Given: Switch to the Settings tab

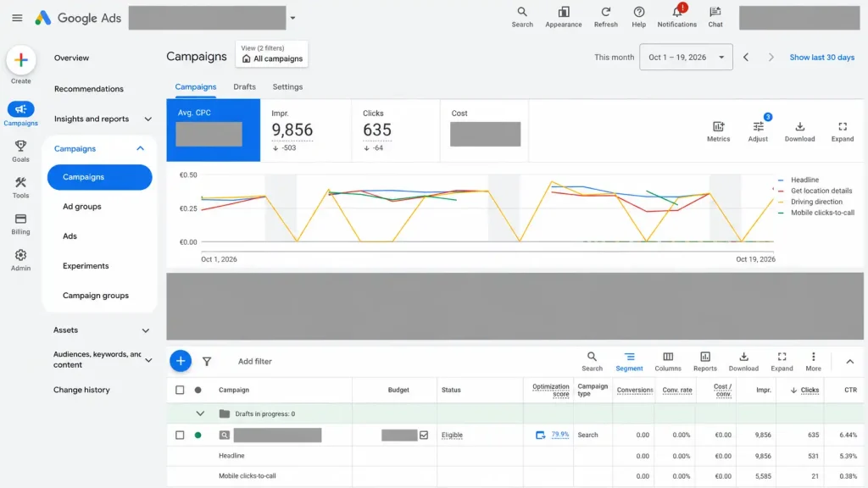Looking at the screenshot, I should point(287,87).
